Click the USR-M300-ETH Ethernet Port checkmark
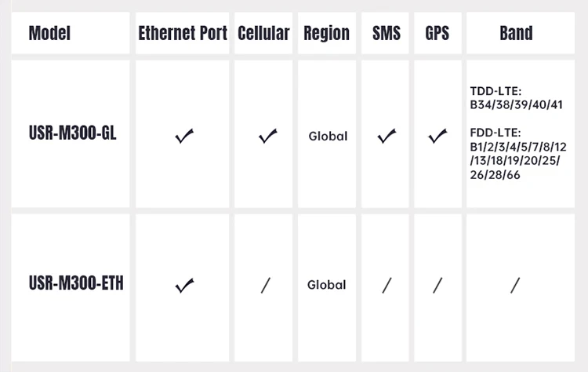The width and height of the screenshot is (588, 372). (184, 285)
